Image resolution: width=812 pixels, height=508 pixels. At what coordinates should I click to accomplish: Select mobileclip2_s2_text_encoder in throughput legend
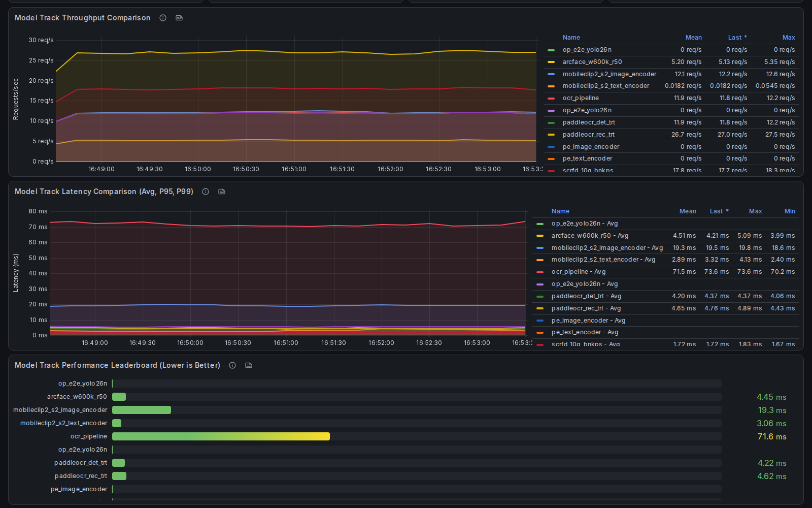(x=605, y=86)
